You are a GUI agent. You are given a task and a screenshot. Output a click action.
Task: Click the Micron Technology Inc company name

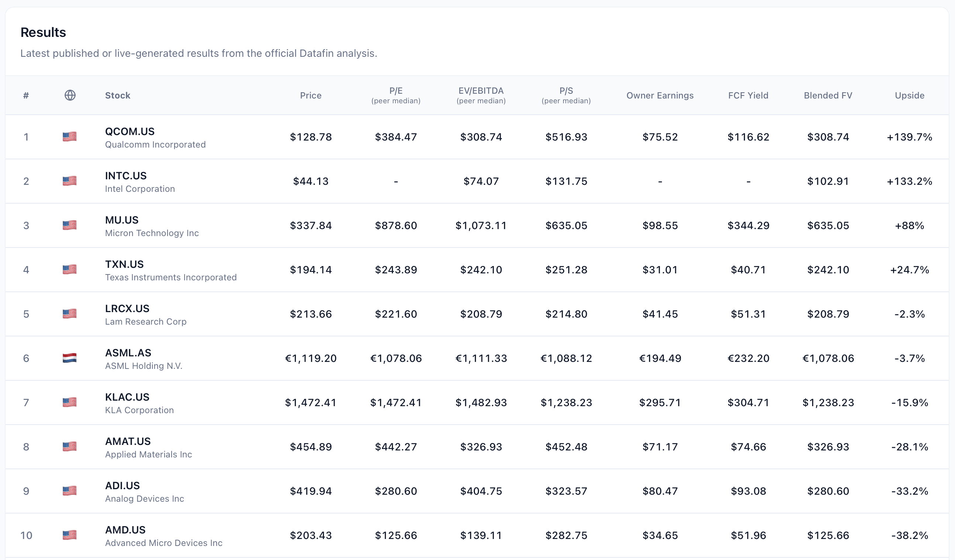click(x=152, y=234)
